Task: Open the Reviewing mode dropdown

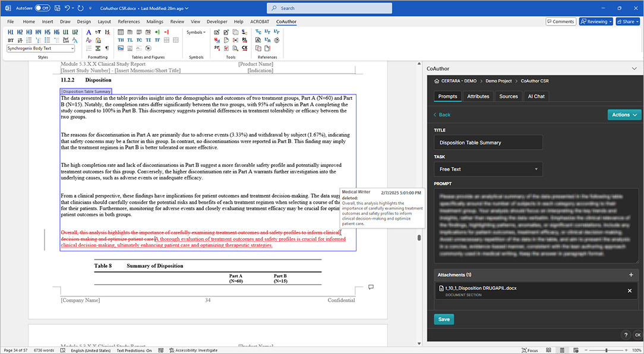Action: click(x=596, y=21)
